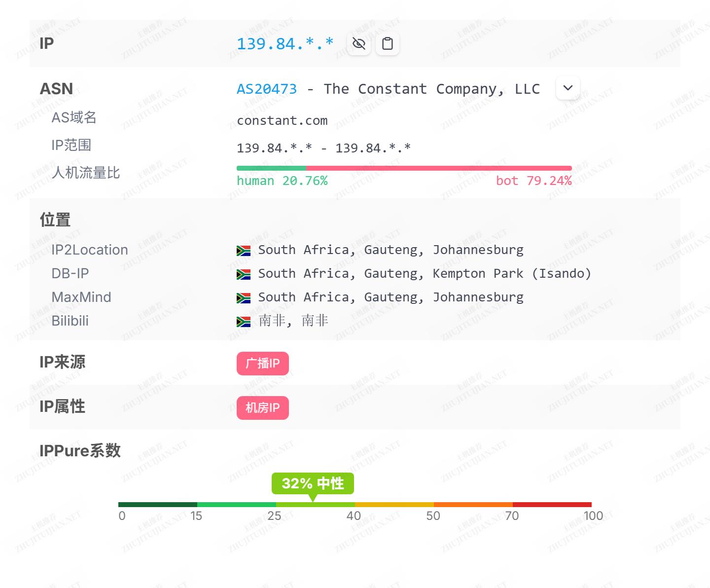The width and height of the screenshot is (710, 588).
Task: Click the MaxMind South Africa flag
Action: pyautogui.click(x=244, y=298)
